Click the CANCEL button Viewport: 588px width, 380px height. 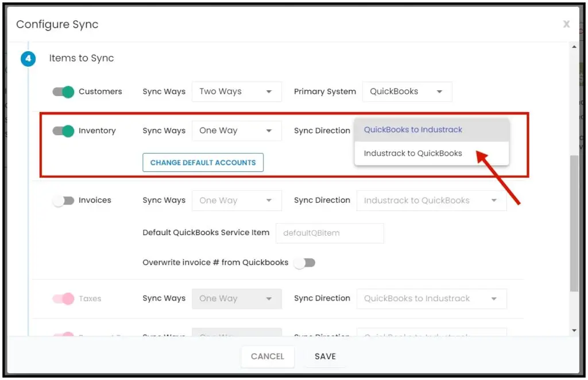268,356
